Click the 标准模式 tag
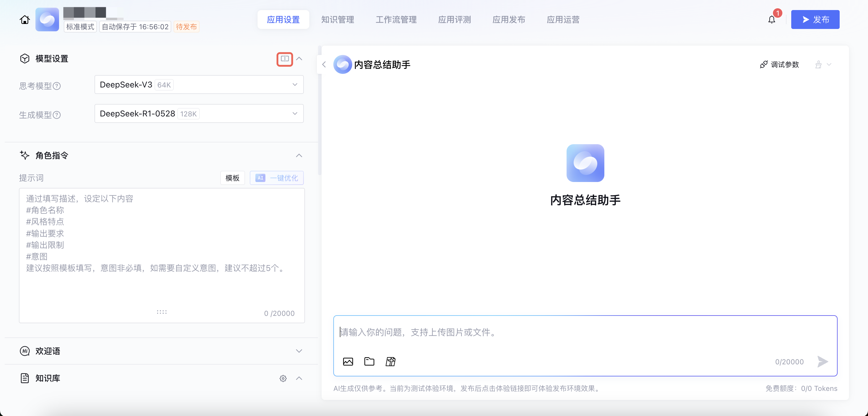This screenshot has width=868, height=416. [x=80, y=27]
